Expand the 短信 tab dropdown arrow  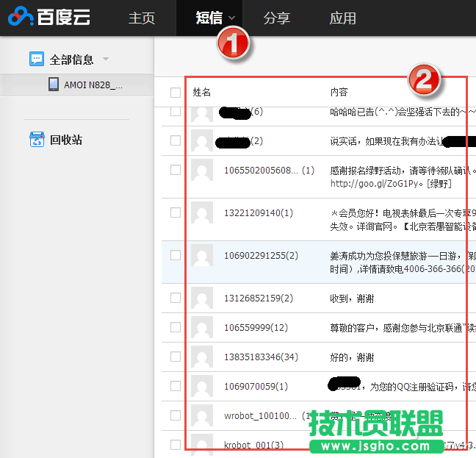tap(232, 18)
